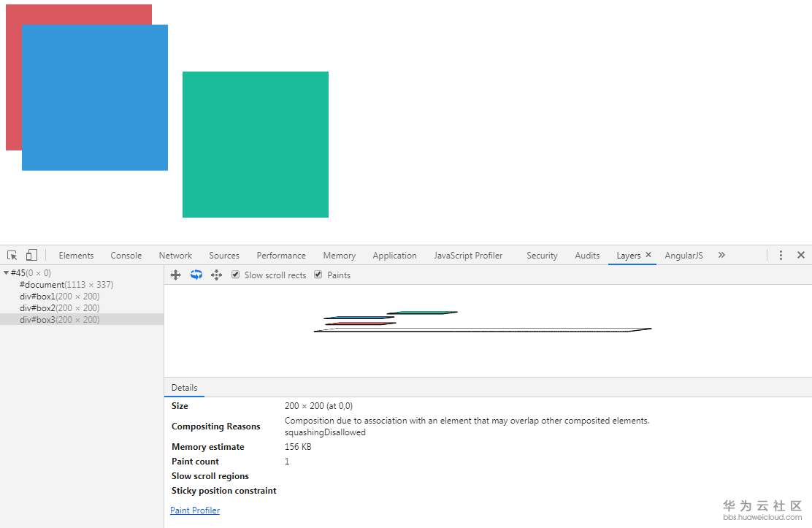Open the Memory tab
812x528 pixels.
(340, 256)
